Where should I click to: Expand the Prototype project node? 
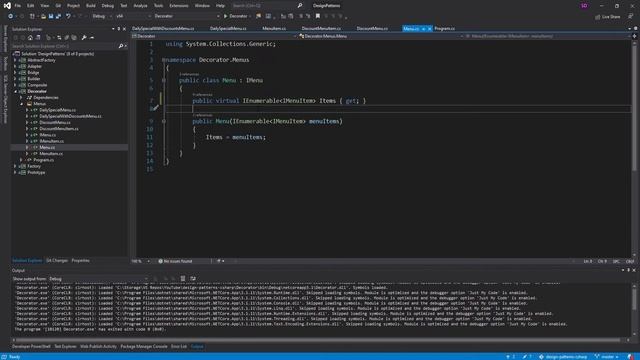click(15, 172)
